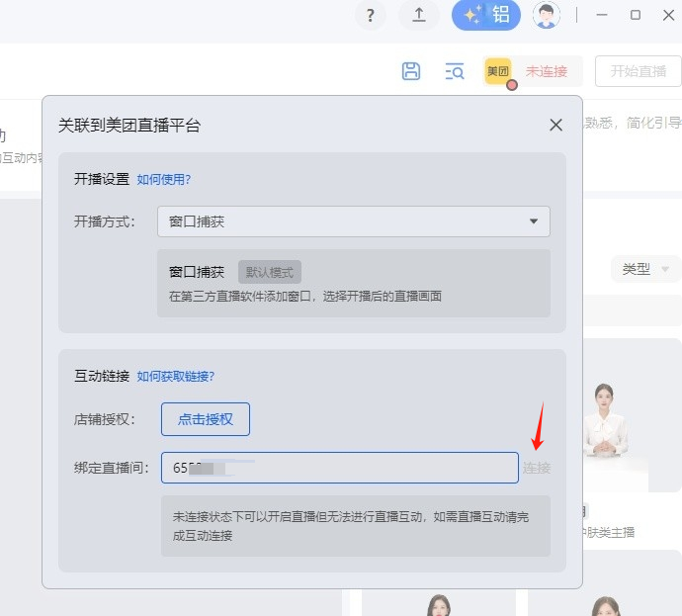Close the 关联到美团直播平台 dialog

[555, 125]
